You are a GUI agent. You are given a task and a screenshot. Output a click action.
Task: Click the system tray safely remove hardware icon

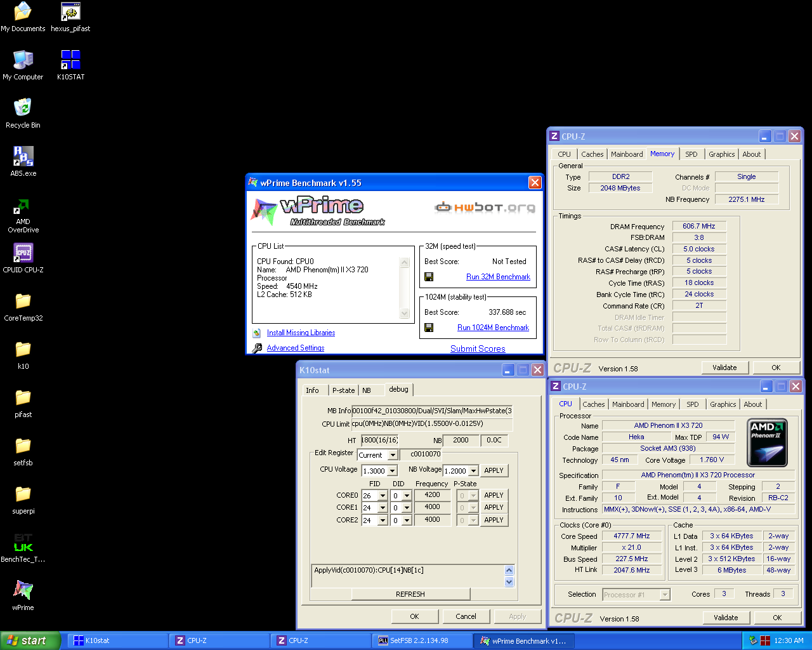(753, 640)
